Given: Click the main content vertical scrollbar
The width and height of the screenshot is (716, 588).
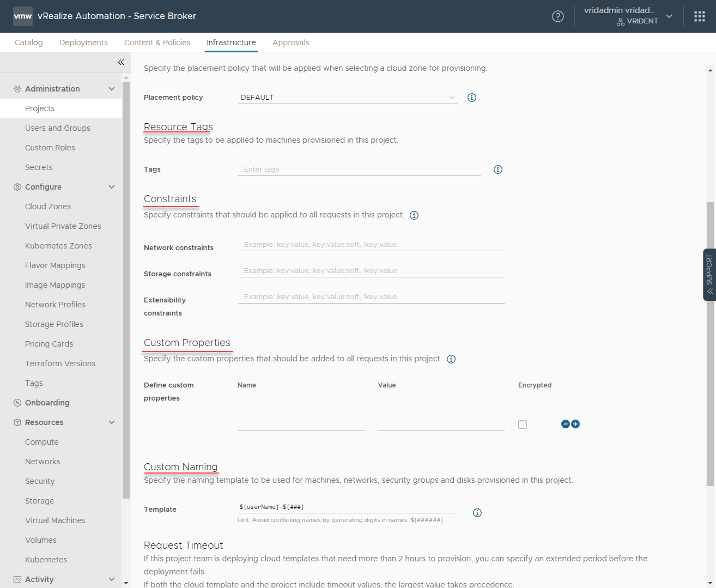Looking at the screenshot, I should (x=710, y=344).
